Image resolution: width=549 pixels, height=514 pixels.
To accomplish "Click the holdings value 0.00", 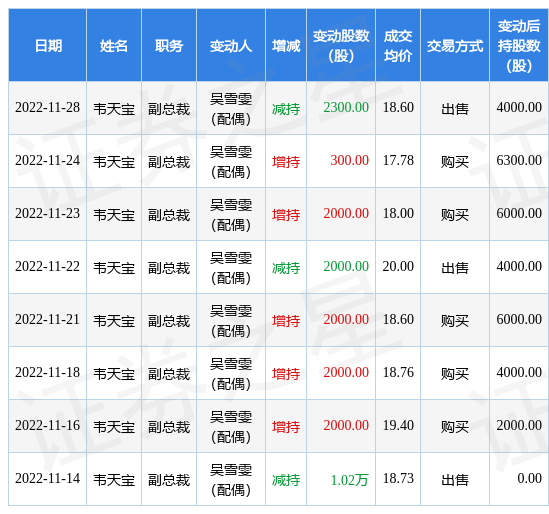I will pyautogui.click(x=529, y=478).
